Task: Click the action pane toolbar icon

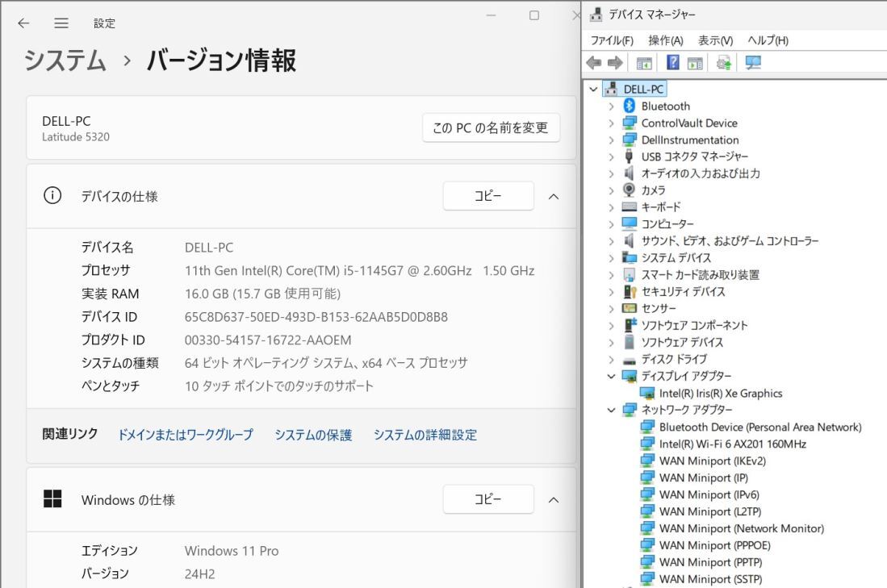Action: click(695, 63)
